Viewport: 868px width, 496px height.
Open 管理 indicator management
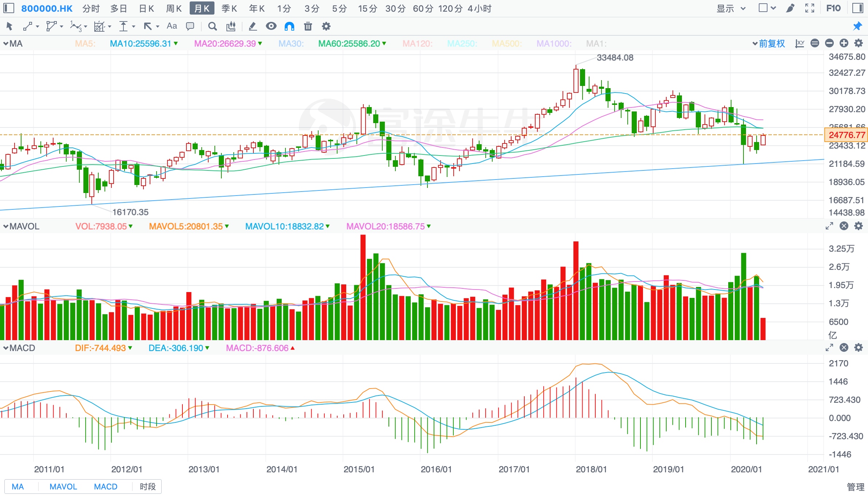[856, 487]
